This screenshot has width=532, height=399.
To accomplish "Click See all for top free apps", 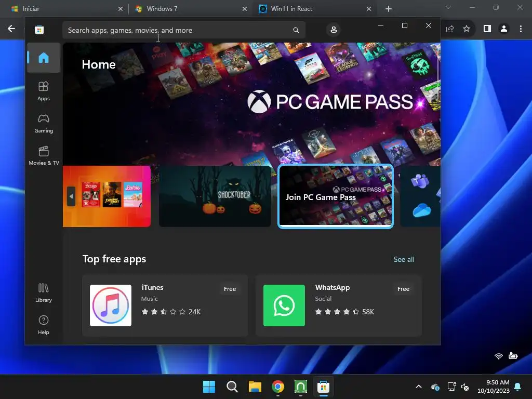I will tap(404, 259).
